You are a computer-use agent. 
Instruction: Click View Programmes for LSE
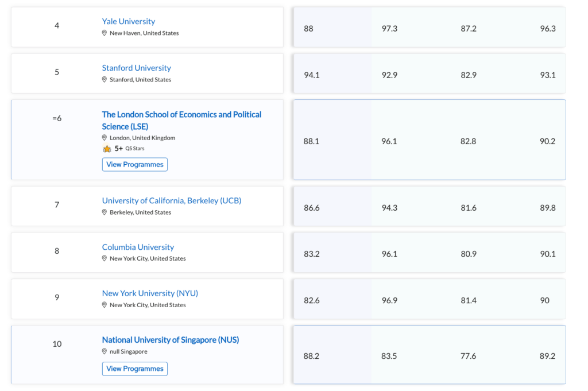(x=134, y=164)
